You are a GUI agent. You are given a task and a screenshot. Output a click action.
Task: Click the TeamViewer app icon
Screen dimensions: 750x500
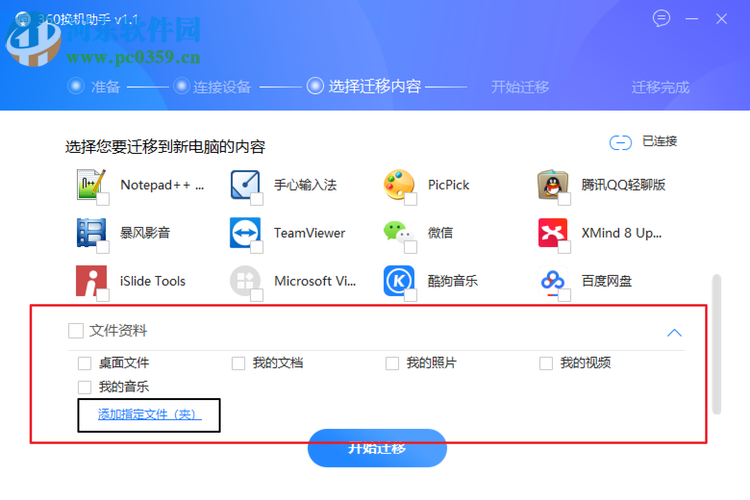coord(245,233)
